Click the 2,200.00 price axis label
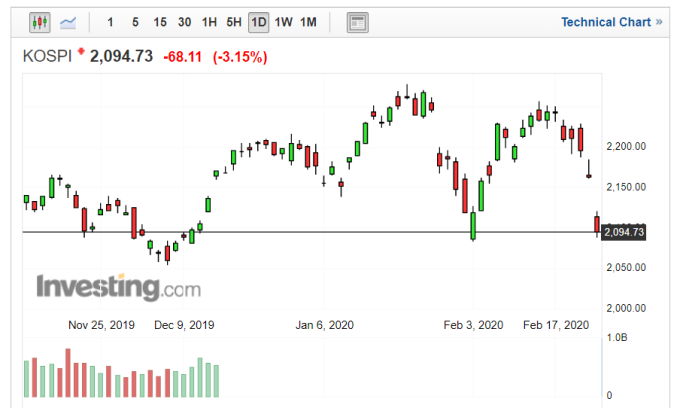Viewport: 680px width, 408px height. tap(626, 147)
